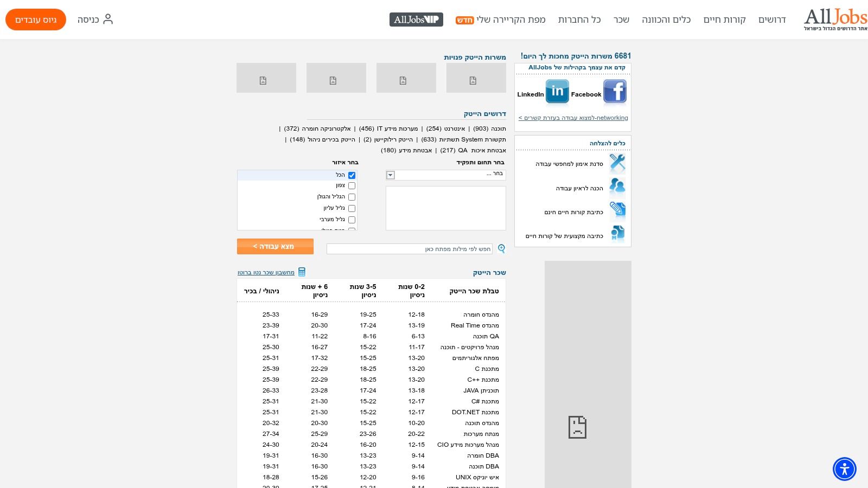Click the user login person icon
Image resolution: width=868 pixels, height=488 pixels.
[x=108, y=20]
